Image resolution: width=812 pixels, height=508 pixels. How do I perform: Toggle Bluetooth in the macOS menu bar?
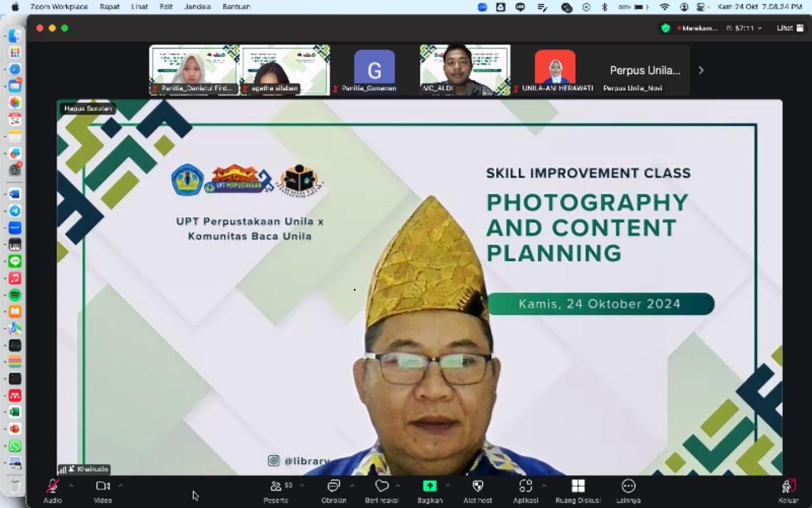(604, 7)
